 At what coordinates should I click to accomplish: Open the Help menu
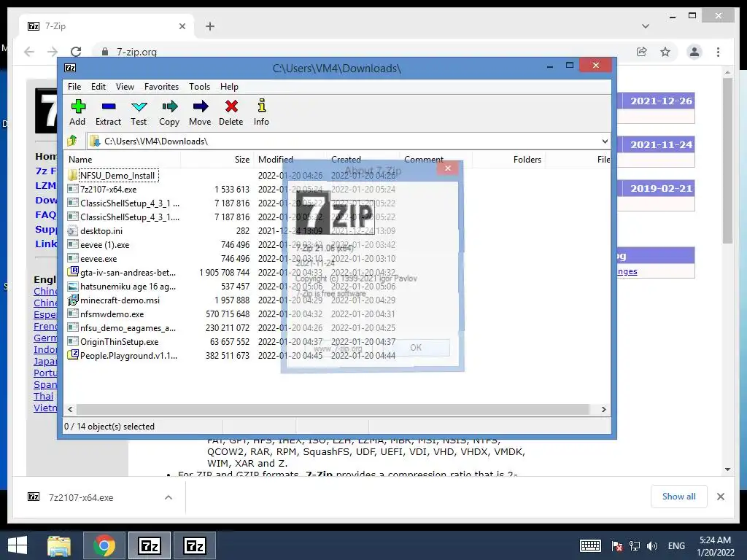[229, 87]
